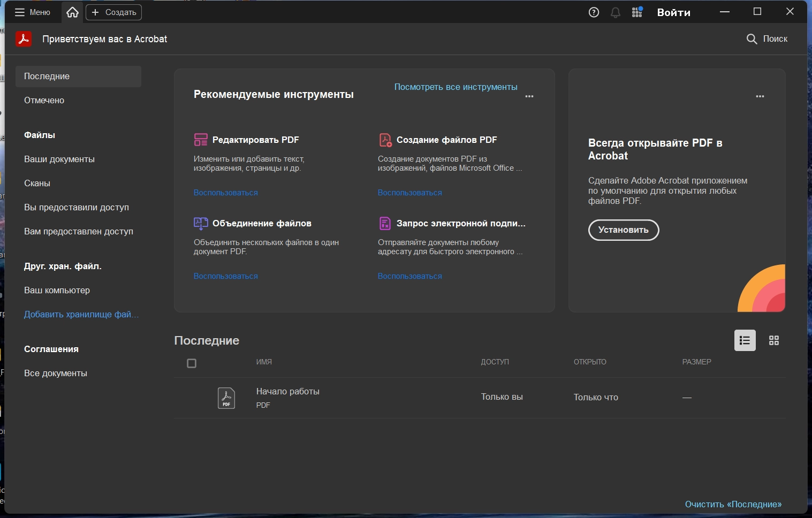Click the Home icon in top bar
This screenshot has width=812, height=518.
click(x=72, y=12)
